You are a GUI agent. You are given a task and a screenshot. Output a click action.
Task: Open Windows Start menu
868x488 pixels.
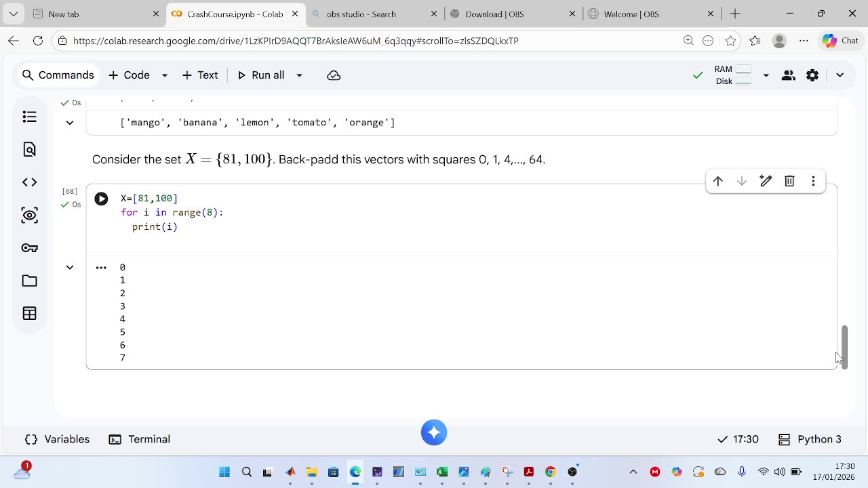click(x=224, y=472)
